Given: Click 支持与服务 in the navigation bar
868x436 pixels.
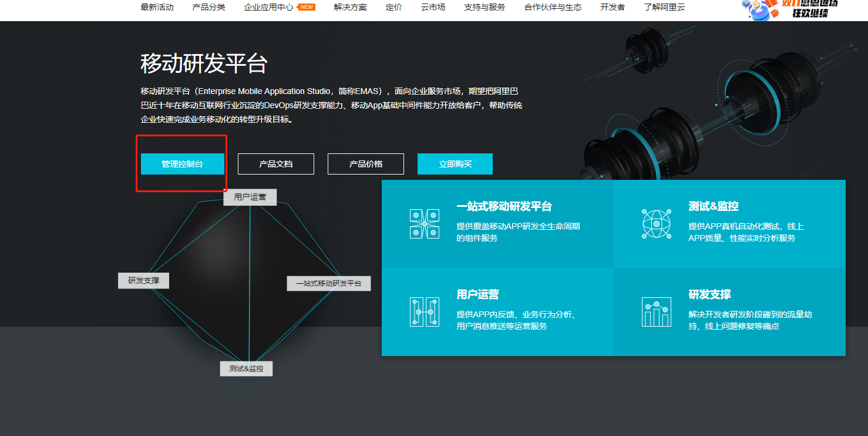Looking at the screenshot, I should pos(484,8).
